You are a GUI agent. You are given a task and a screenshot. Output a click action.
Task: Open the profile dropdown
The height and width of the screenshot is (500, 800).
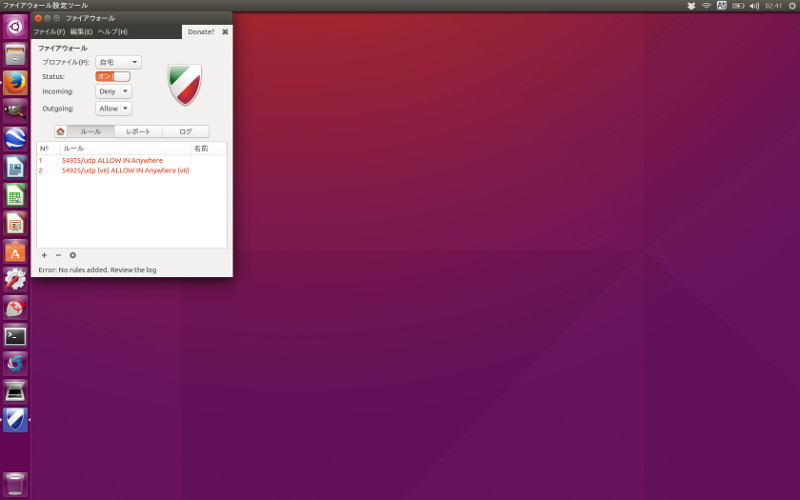click(118, 62)
